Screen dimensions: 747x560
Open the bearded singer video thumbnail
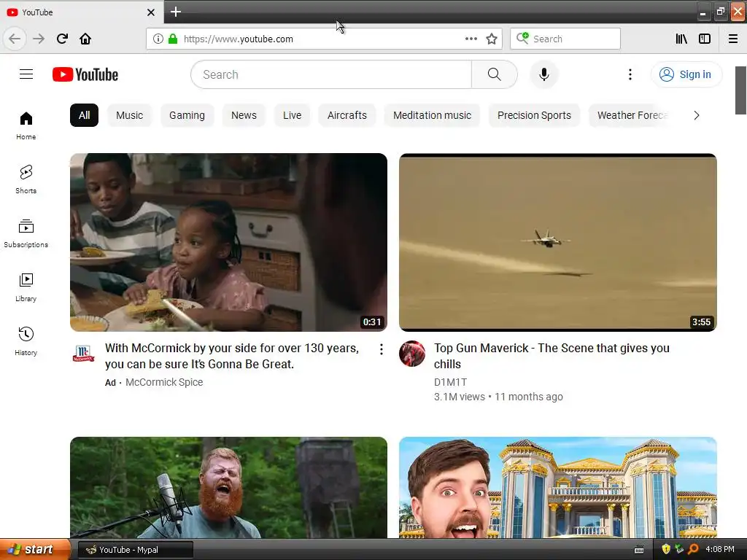click(228, 488)
